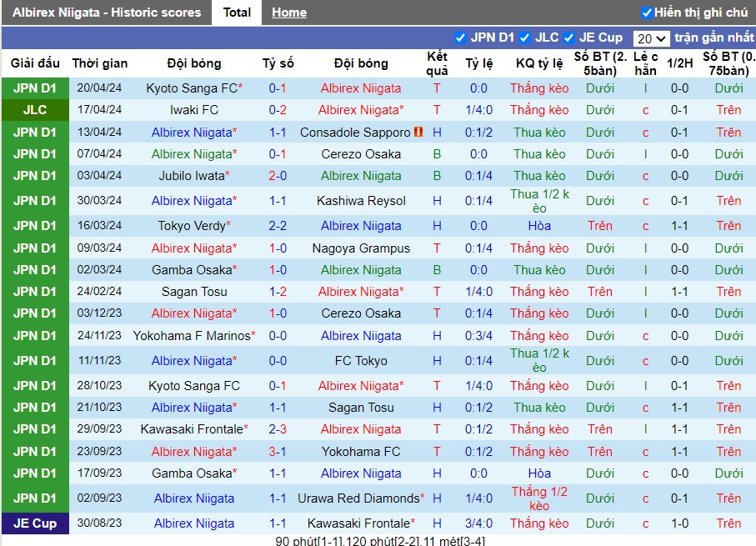Viewport: 756px width, 546px height.
Task: Click the Giải đấu column header
Action: tap(35, 63)
